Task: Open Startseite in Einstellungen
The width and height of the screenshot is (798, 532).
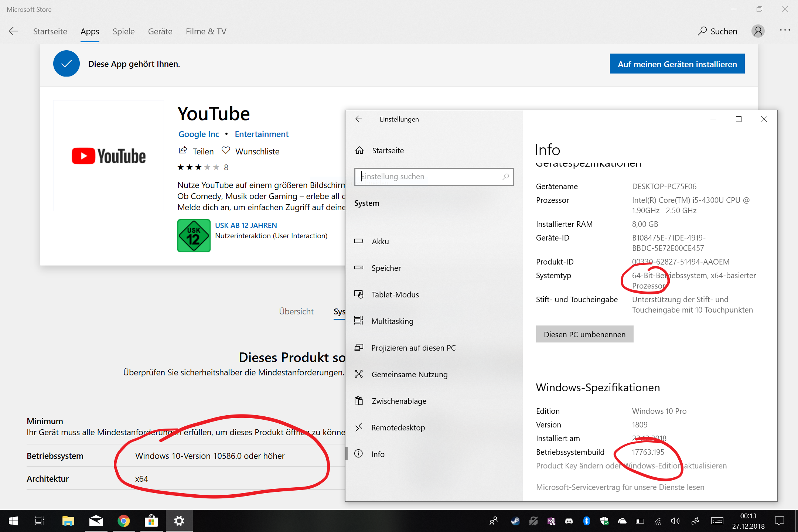Action: (388, 151)
